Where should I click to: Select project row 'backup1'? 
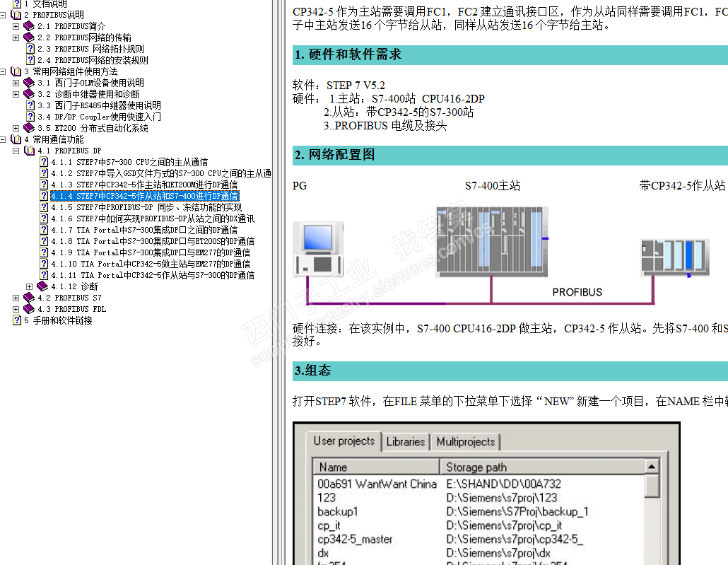point(338,512)
